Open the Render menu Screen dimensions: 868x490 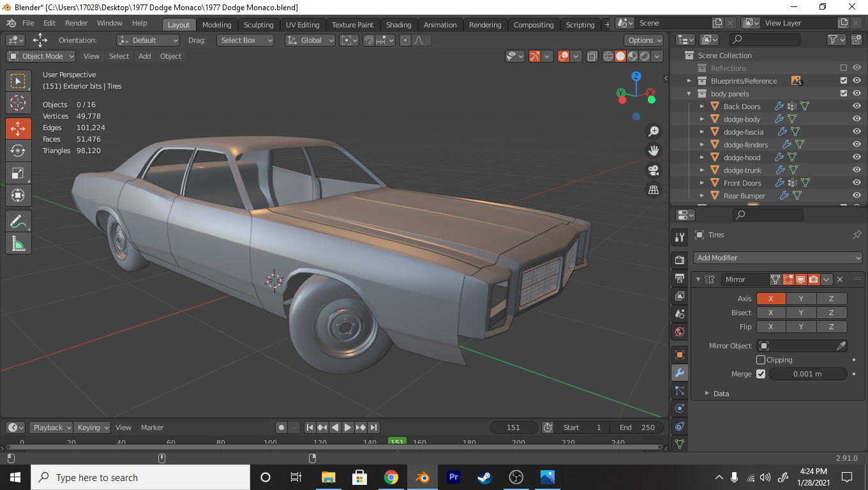(77, 23)
